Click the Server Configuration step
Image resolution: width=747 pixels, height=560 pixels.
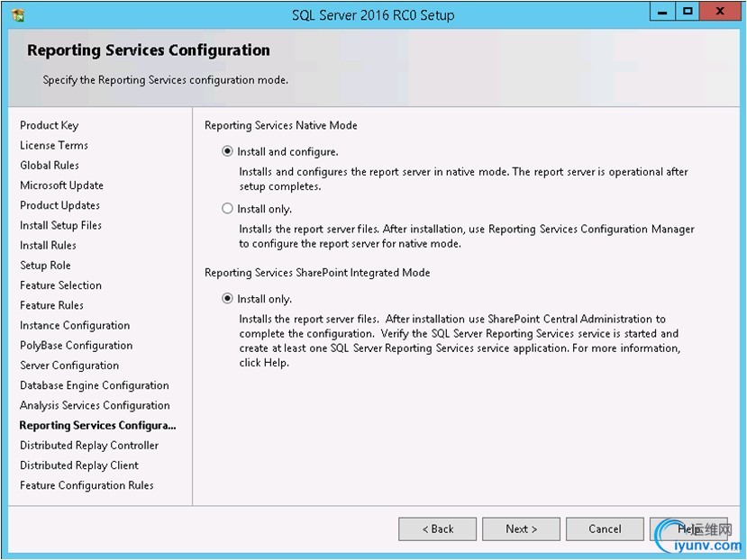tap(69, 366)
